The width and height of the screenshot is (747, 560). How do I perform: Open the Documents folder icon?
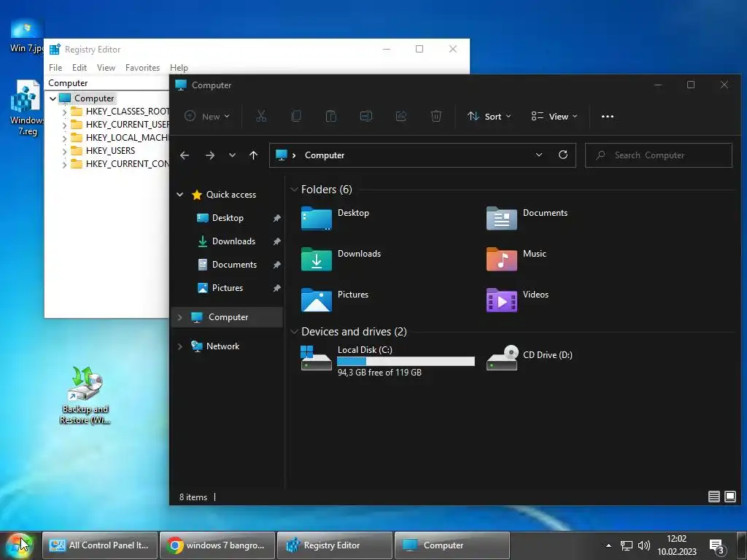pos(502,218)
